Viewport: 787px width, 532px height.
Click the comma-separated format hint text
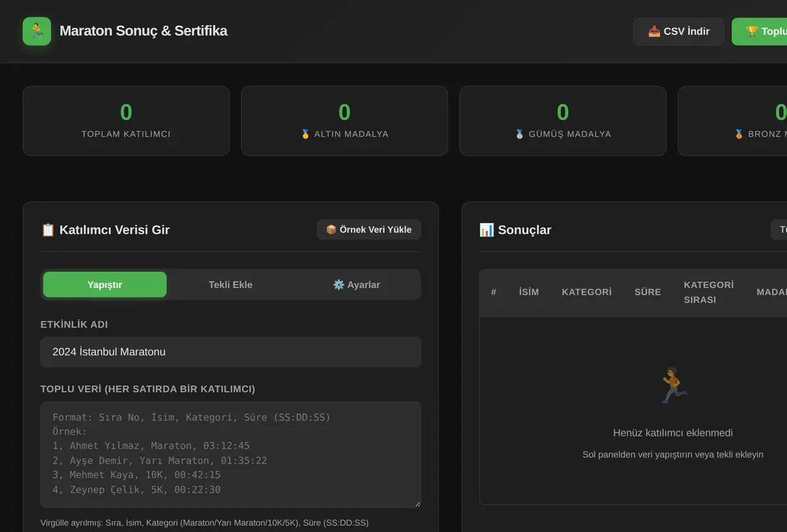tap(205, 523)
